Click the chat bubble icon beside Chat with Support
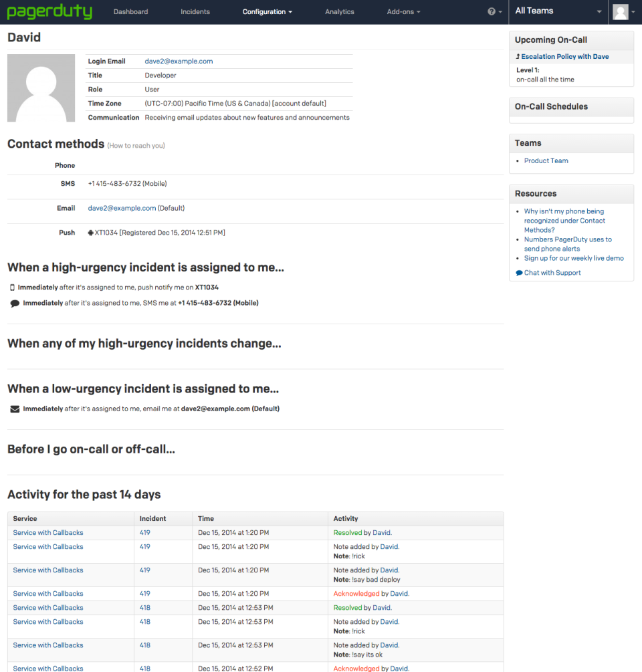The image size is (642, 672). click(518, 272)
